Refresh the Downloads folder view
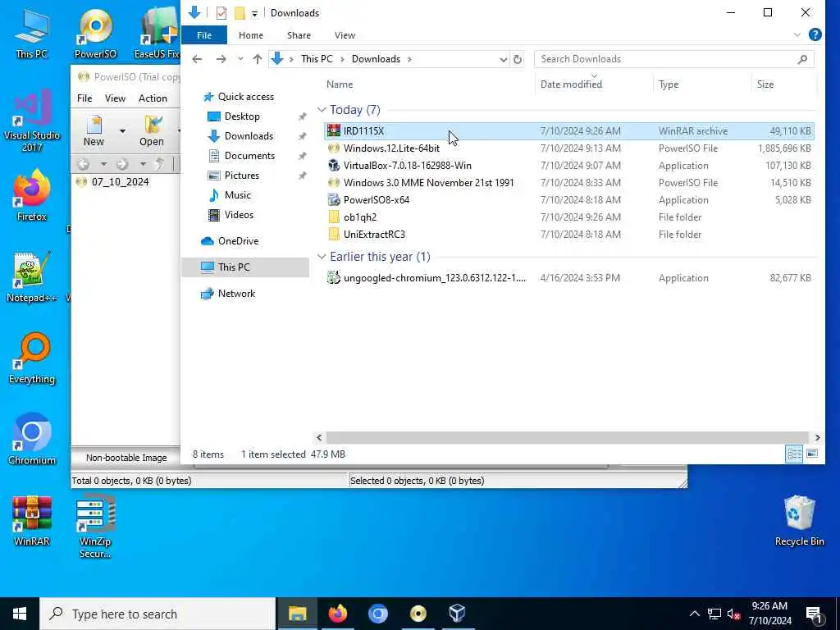The height and width of the screenshot is (630, 840). 518,59
